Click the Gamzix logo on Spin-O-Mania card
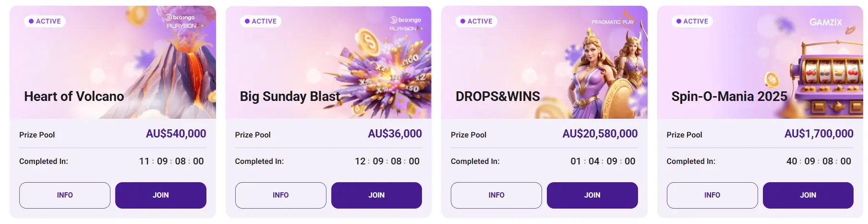The image size is (868, 224). 825,22
